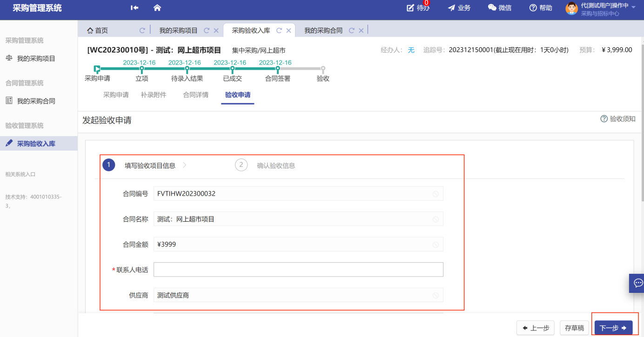Close the 我的采购项目 tab
The width and height of the screenshot is (644, 337).
point(216,31)
